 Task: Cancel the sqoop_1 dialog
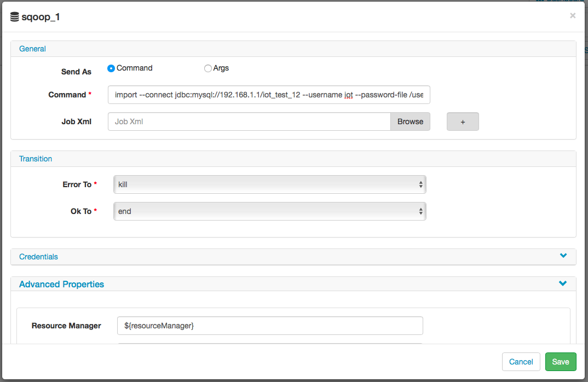[x=521, y=362]
